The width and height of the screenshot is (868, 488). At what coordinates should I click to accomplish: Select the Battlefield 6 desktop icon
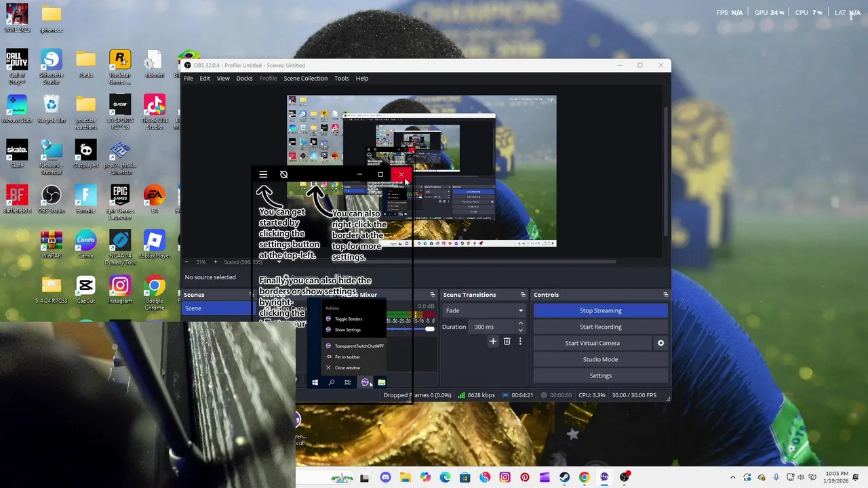(x=17, y=200)
